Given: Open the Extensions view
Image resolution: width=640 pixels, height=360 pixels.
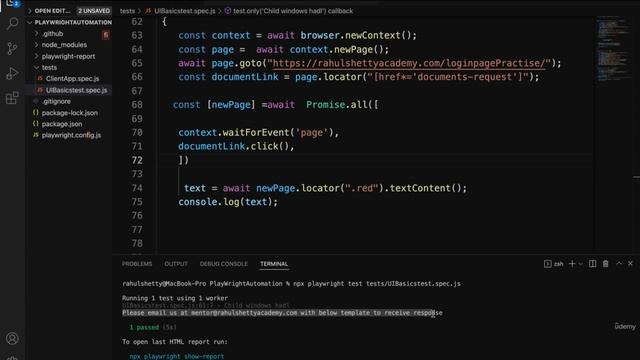Looking at the screenshot, I should coord(13,98).
